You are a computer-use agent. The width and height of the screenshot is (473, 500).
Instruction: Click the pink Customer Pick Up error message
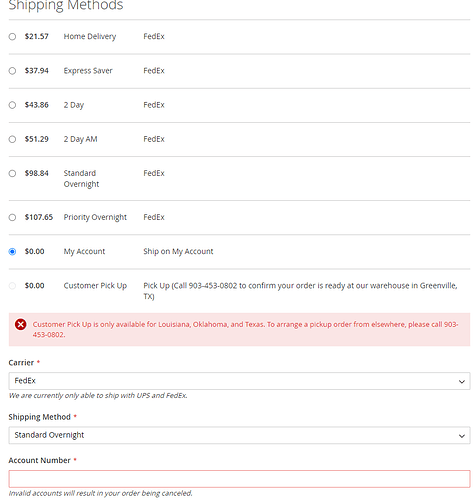click(239, 329)
